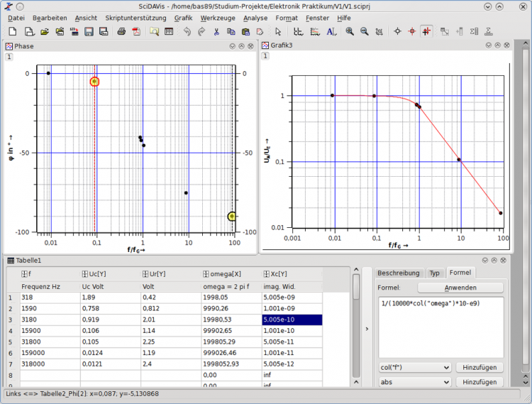Click the cut scissors icon
Viewport: 532px width, 404px height.
tap(216, 32)
